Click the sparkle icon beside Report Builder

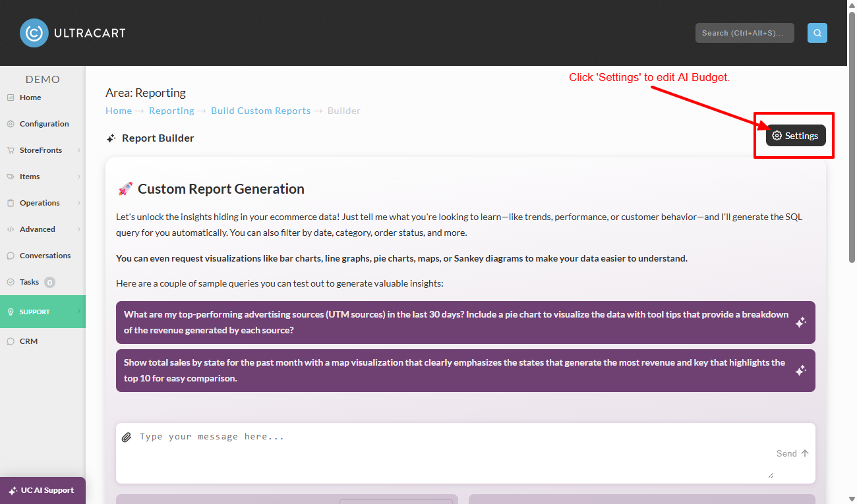(x=111, y=138)
